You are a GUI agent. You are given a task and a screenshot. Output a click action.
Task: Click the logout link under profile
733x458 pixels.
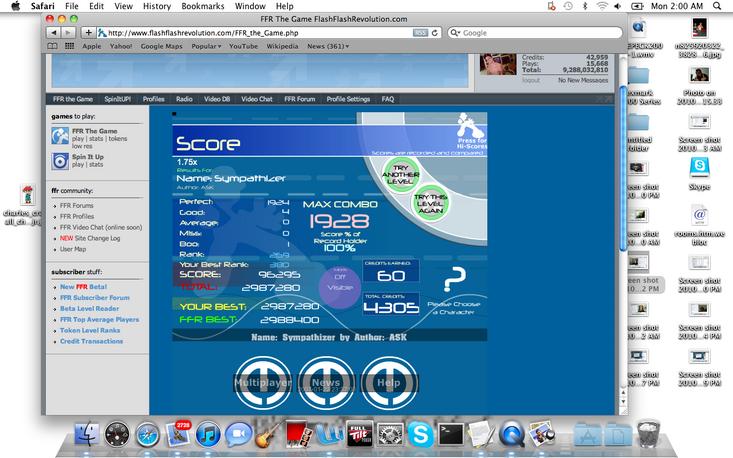(531, 80)
